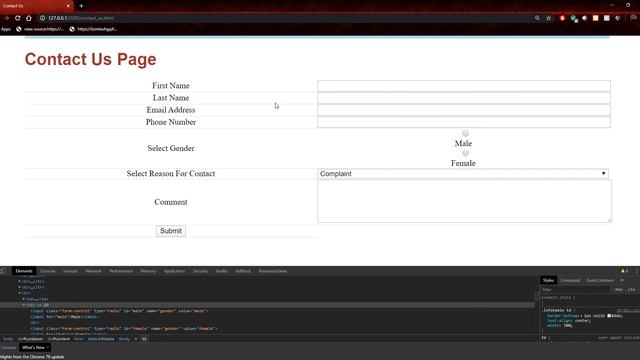Screen dimensions: 640x360
Task: Close the Contact Us browser tab
Action: point(68,6)
